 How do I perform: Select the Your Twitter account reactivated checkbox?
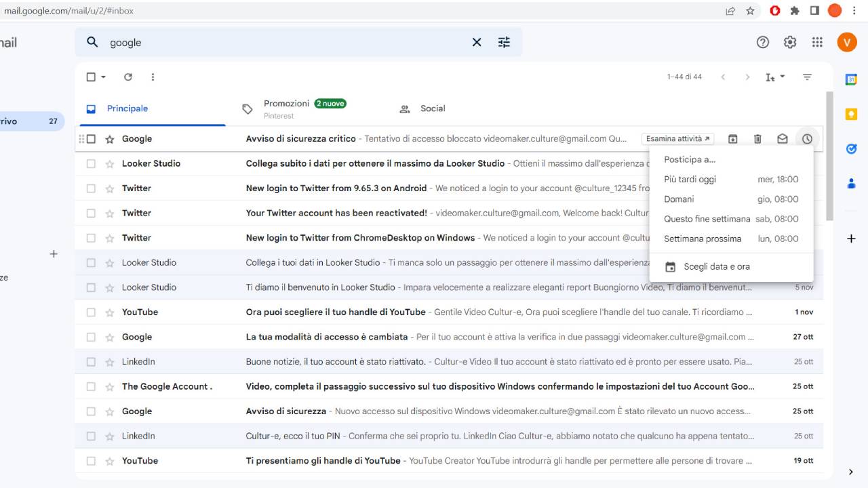click(x=91, y=213)
